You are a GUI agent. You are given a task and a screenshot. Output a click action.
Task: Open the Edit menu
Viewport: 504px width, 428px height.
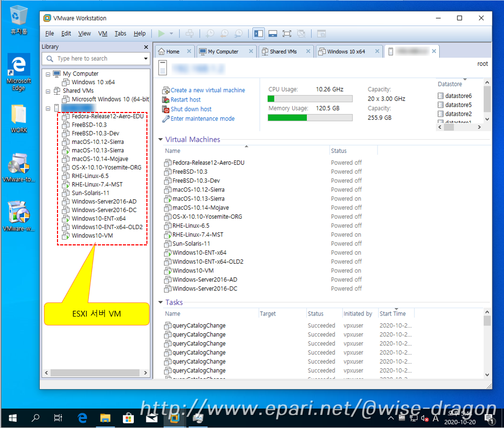(x=66, y=33)
